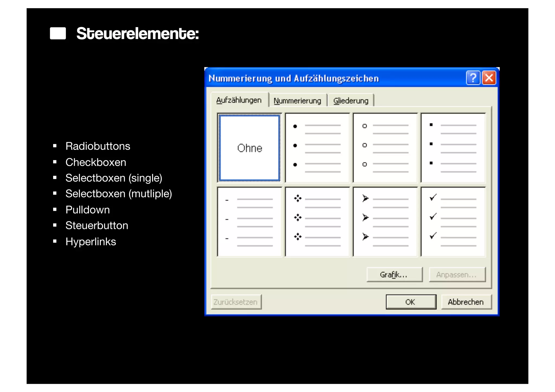Confirm the dialog with OK

tap(411, 302)
